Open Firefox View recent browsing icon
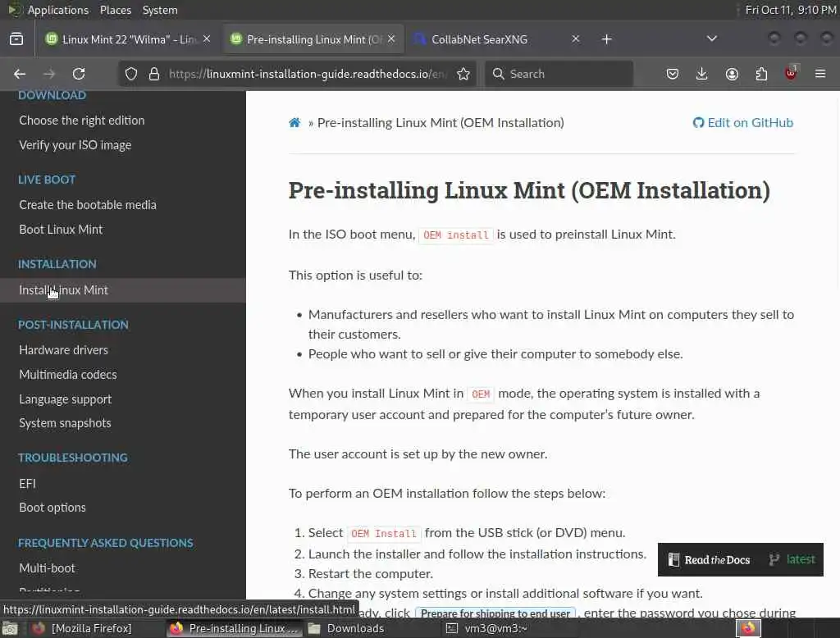 tap(16, 39)
